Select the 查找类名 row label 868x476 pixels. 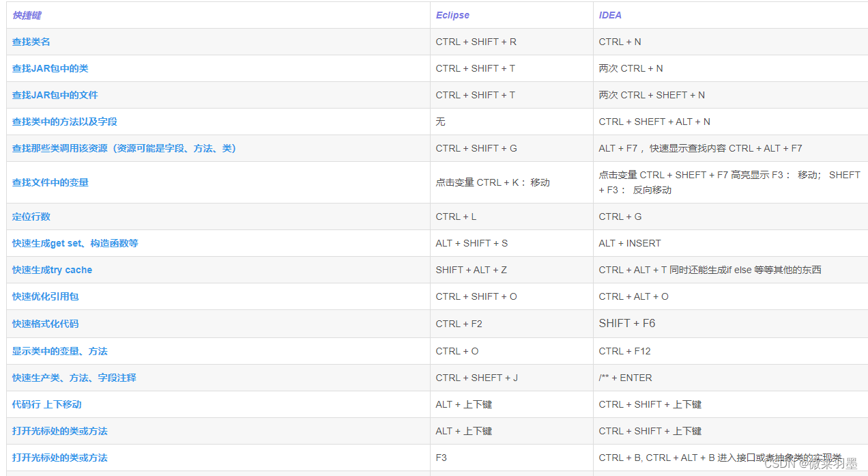click(x=31, y=42)
